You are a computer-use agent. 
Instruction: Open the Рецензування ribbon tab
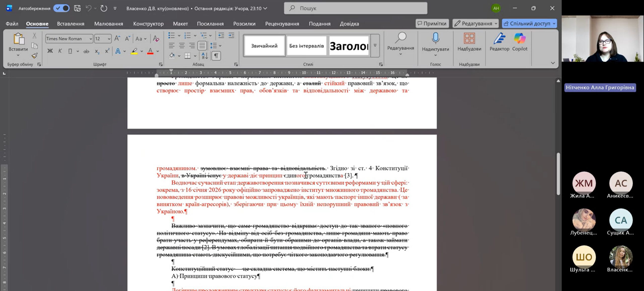coord(282,24)
